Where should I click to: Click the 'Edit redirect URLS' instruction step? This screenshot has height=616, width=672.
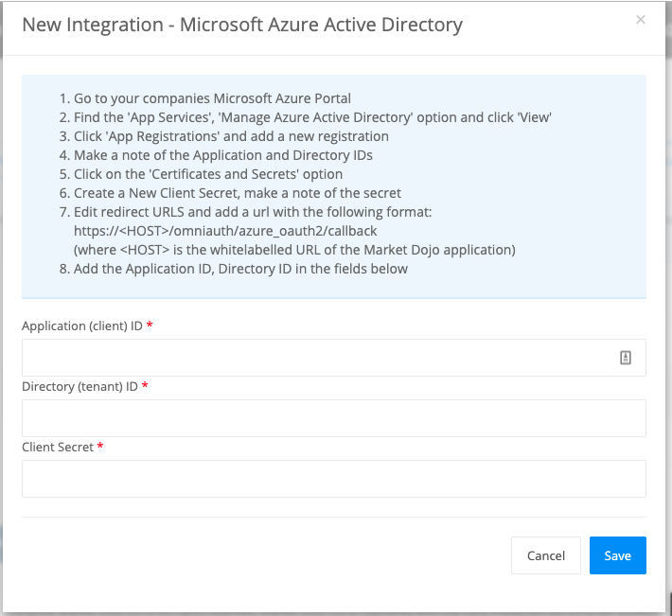coord(253,212)
